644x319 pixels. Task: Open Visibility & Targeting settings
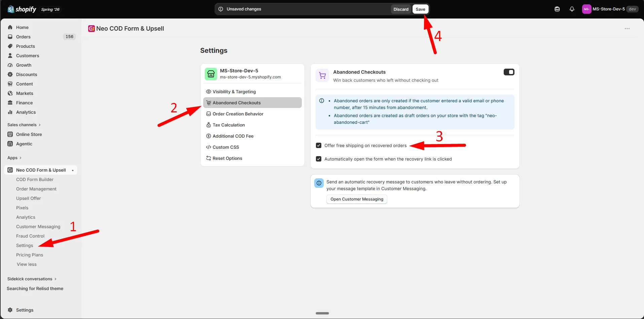252,92
